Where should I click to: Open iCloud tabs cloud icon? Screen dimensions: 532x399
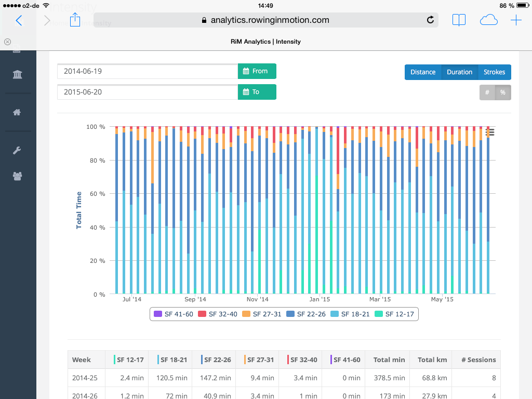pyautogui.click(x=488, y=20)
